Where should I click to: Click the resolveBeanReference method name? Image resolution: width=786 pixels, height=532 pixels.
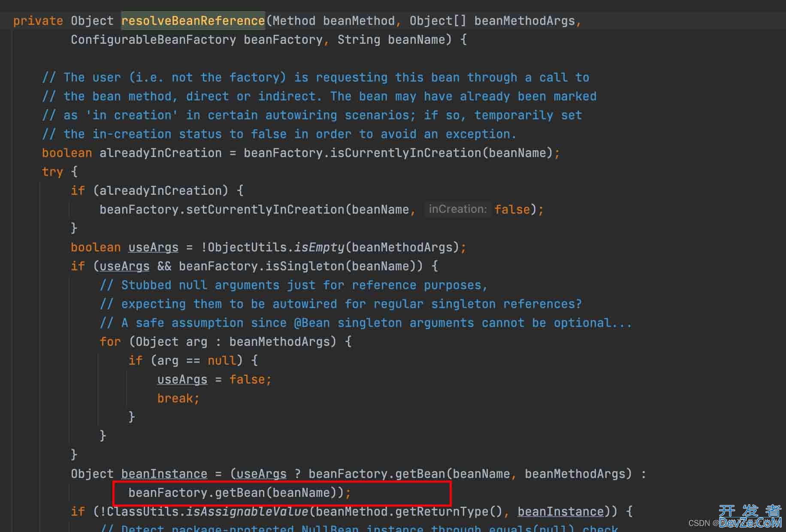click(x=193, y=21)
